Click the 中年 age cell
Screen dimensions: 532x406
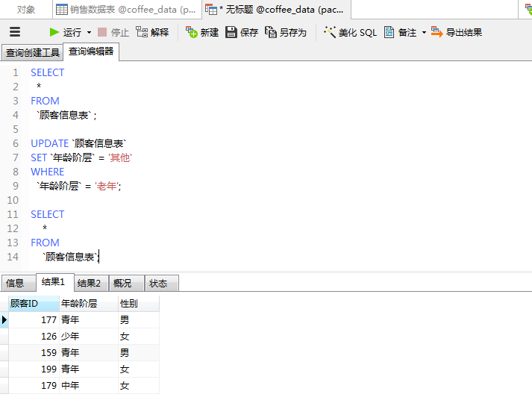89,386
